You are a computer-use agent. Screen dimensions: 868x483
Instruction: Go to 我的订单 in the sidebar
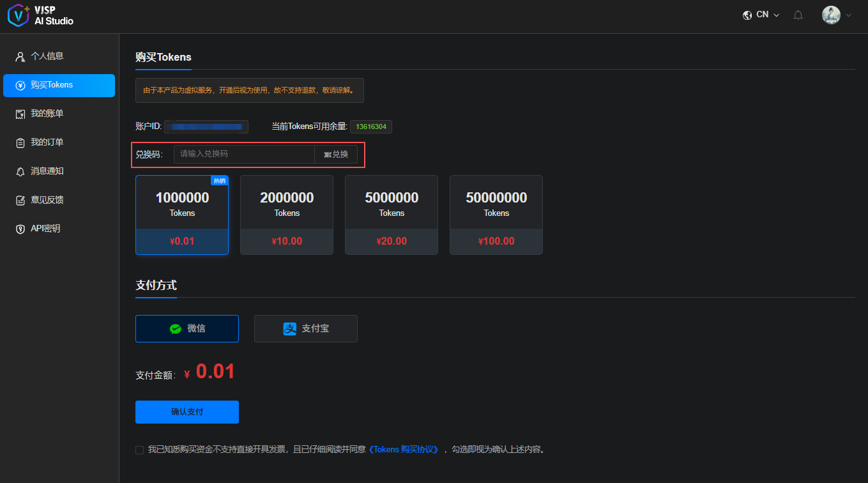(47, 142)
